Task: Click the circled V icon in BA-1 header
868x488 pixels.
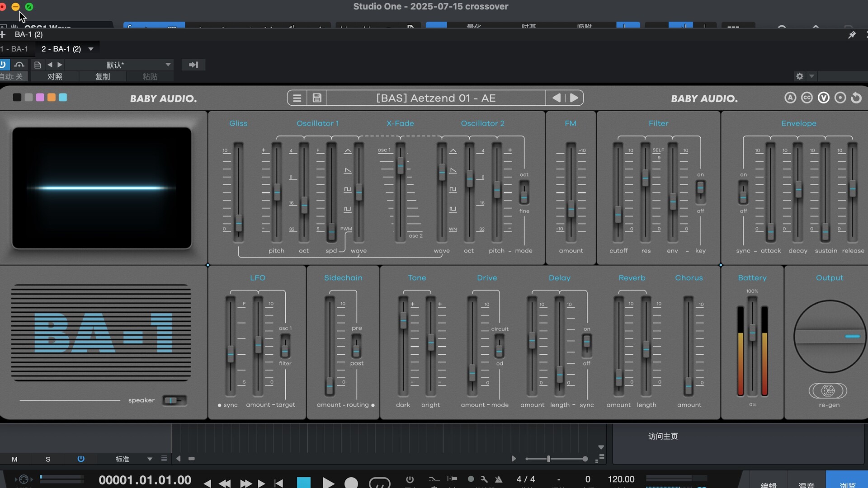Action: 823,98
